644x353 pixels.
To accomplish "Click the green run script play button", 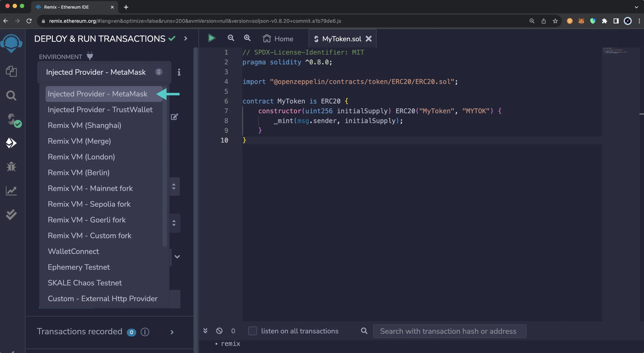I will click(212, 38).
